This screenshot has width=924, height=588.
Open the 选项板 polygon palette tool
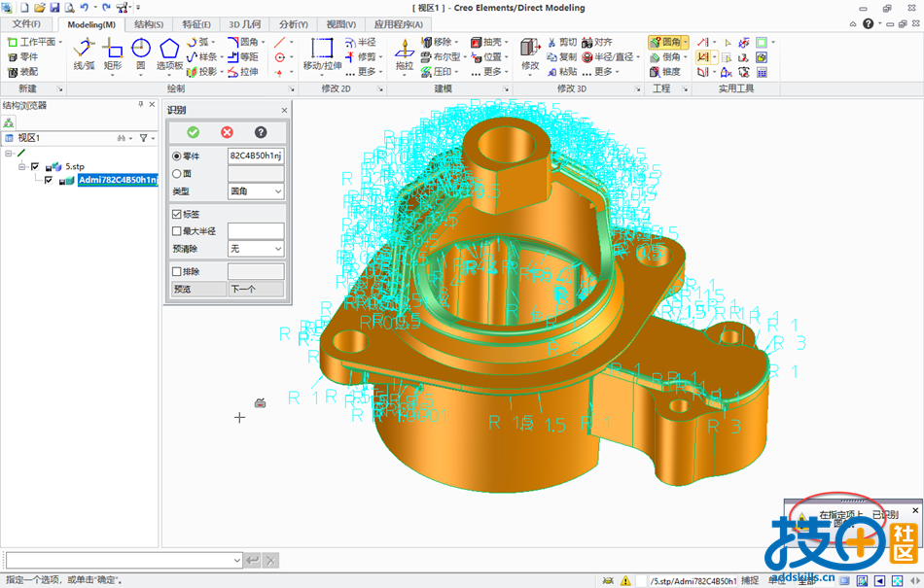tap(169, 54)
